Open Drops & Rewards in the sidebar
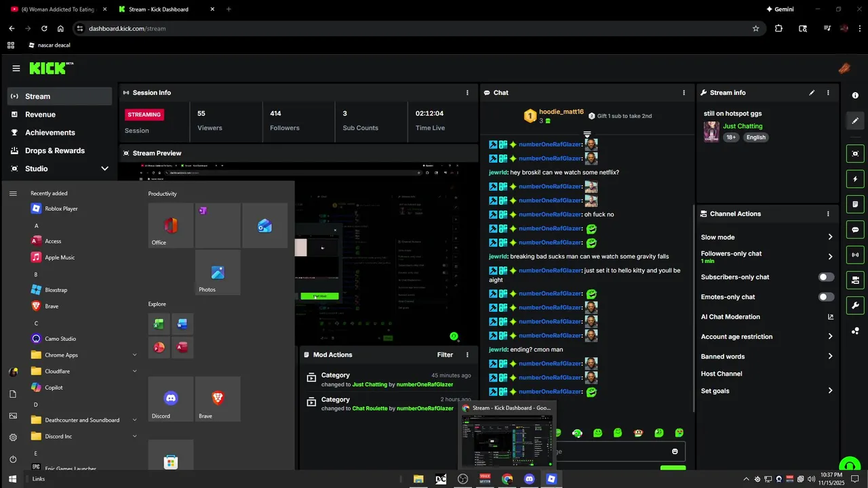This screenshot has height=488, width=868. (x=60, y=150)
